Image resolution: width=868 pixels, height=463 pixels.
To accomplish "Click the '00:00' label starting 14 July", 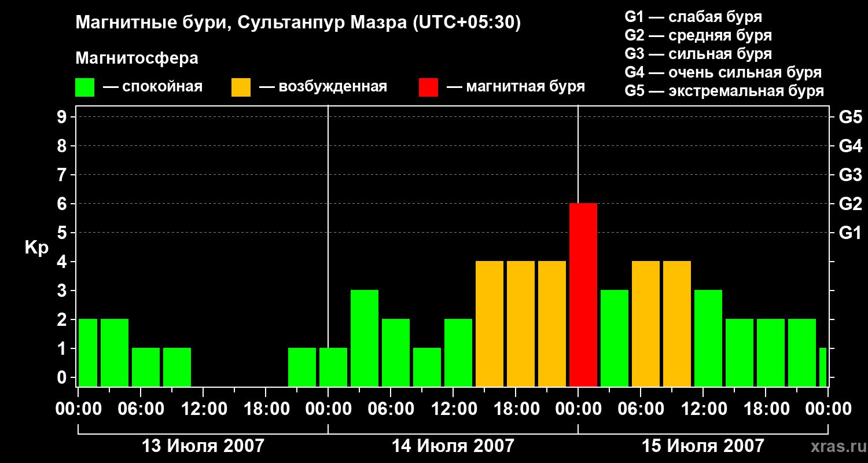I will coord(328,409).
